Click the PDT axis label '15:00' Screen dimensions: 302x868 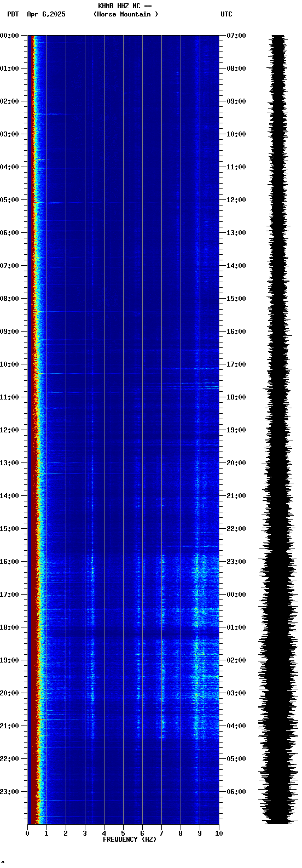[9, 529]
